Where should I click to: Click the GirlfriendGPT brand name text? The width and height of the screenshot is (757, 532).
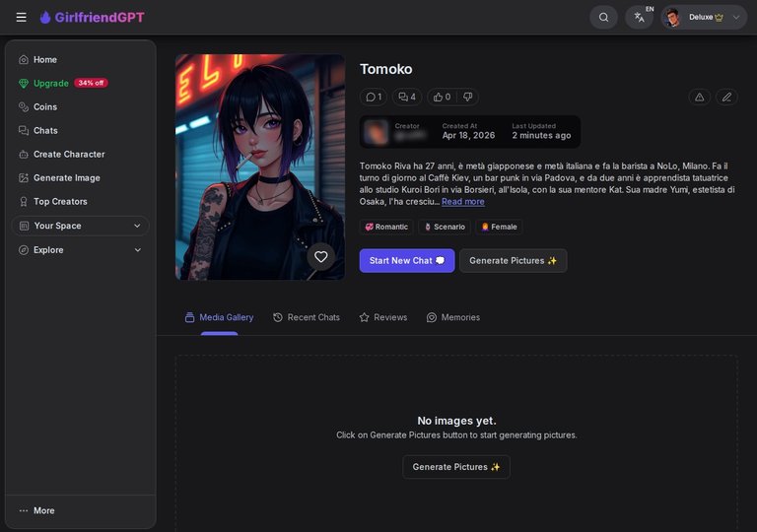coord(100,18)
